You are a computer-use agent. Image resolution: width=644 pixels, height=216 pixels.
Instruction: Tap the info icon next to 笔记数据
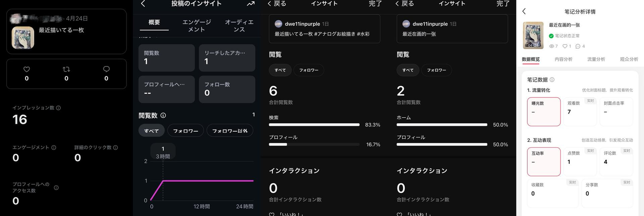(x=552, y=80)
